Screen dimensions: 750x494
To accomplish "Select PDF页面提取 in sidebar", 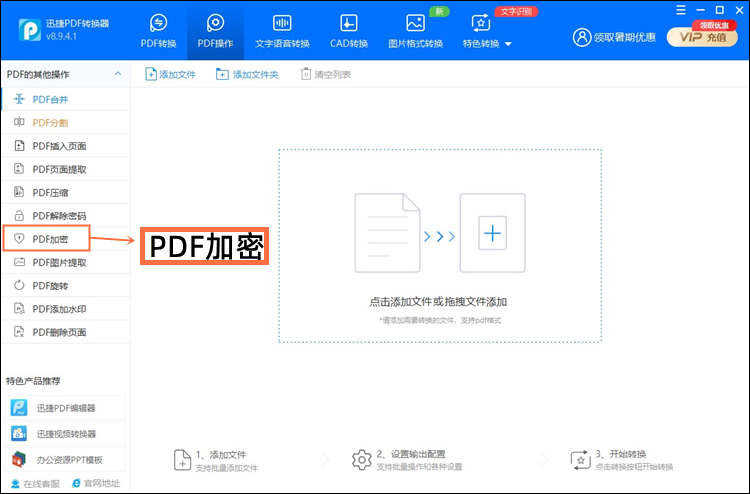I will click(x=66, y=169).
